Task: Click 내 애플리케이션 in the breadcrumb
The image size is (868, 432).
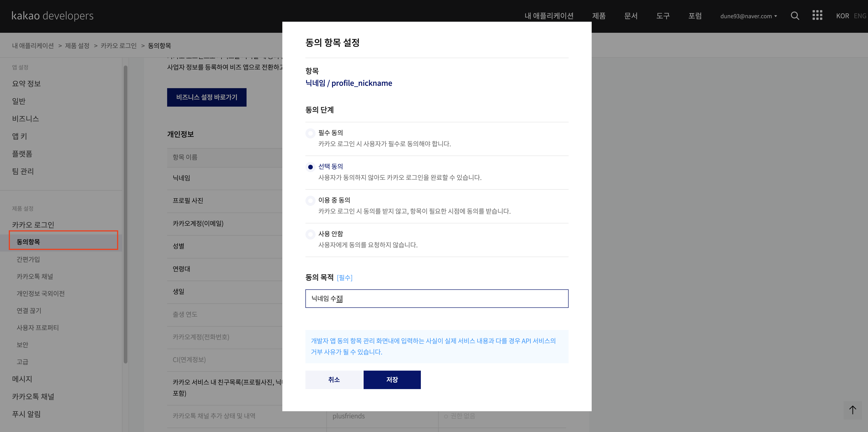Action: click(33, 45)
